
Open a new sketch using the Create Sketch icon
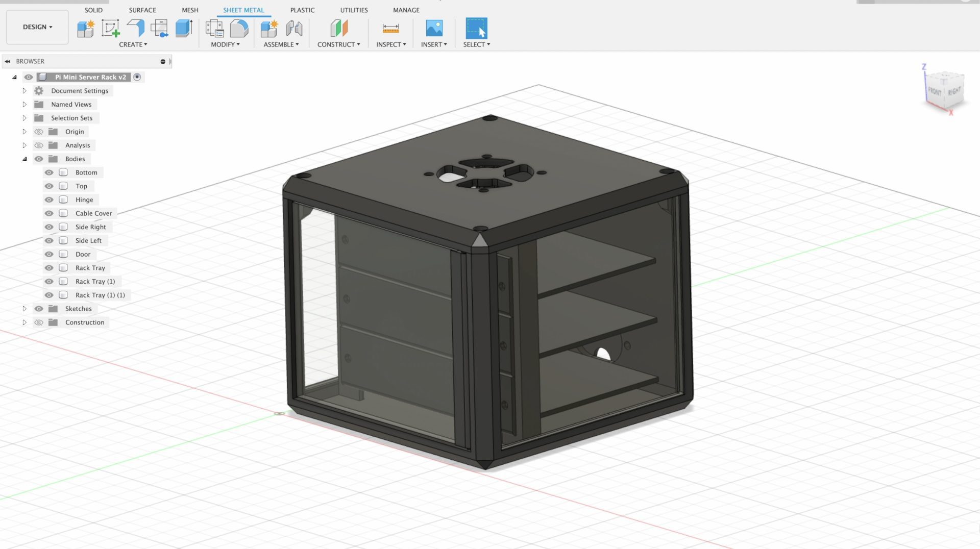tap(111, 28)
